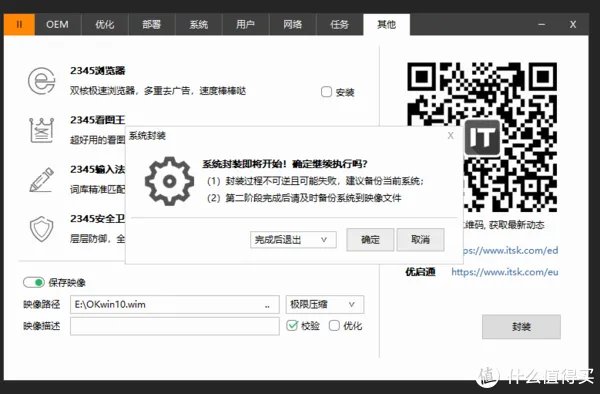Click the 2345输入法 pencil icon

pyautogui.click(x=41, y=180)
